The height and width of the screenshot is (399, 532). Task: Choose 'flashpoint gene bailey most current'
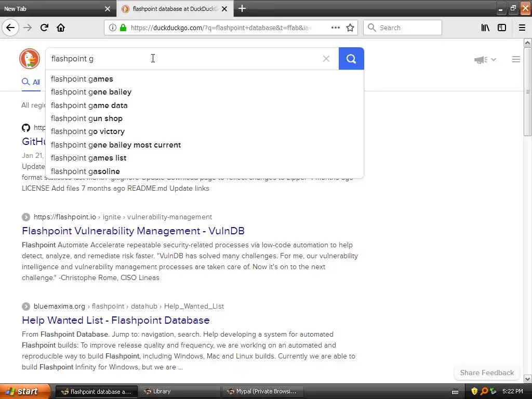click(205, 145)
